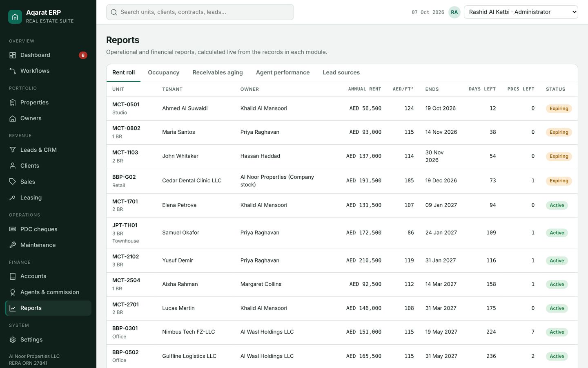This screenshot has height=368, width=588.
Task: Go to Leasing in the sidebar
Action: (48, 198)
